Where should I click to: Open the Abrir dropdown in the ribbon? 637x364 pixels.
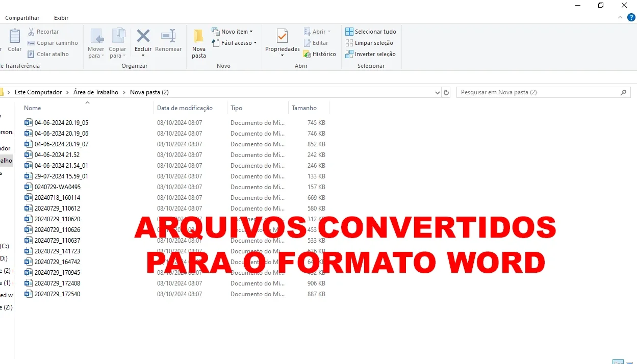coord(317,32)
